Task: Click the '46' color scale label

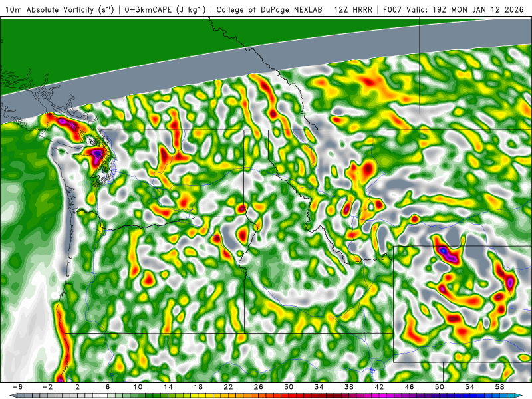Action: coord(409,387)
